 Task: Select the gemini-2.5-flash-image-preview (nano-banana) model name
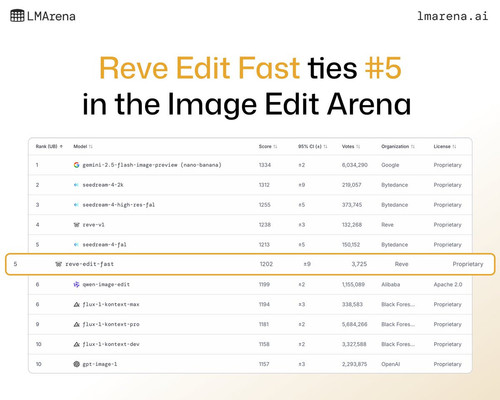coord(152,165)
